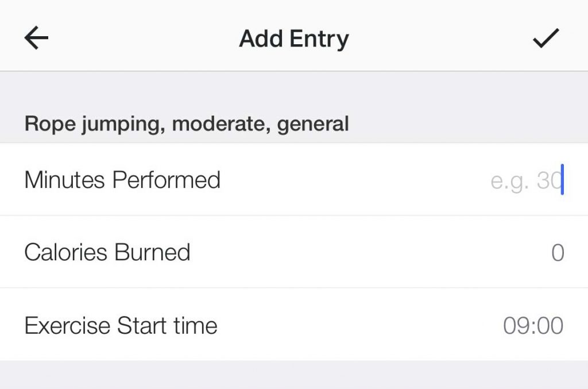Click the gray band above the exercise heading
This screenshot has width=588, height=389.
pyautogui.click(x=294, y=89)
